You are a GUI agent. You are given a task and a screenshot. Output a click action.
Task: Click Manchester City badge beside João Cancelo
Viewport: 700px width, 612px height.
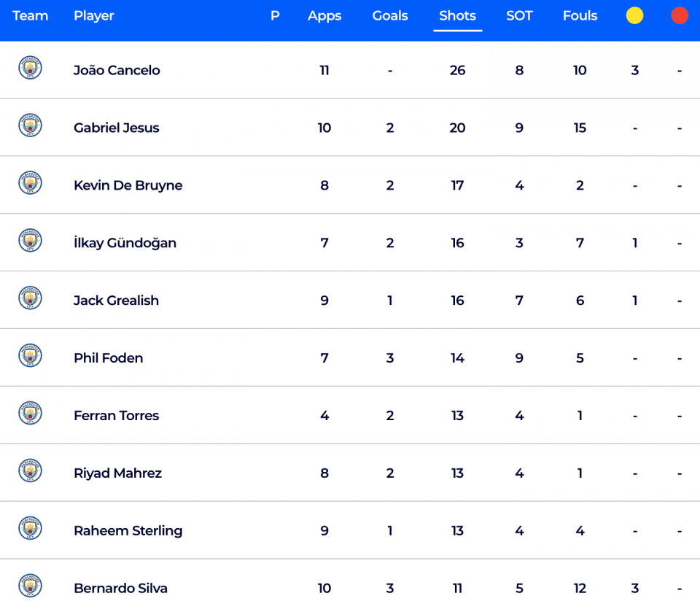(x=31, y=67)
